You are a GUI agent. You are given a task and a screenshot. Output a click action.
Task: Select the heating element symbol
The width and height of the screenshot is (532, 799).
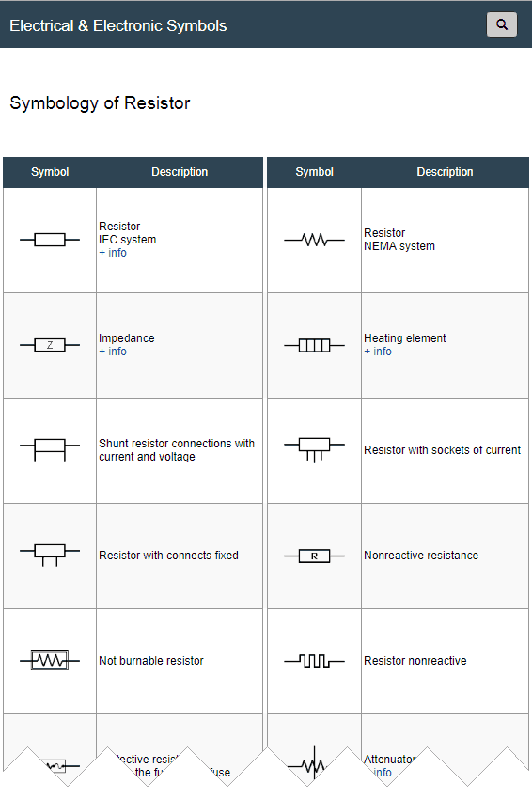pos(314,346)
